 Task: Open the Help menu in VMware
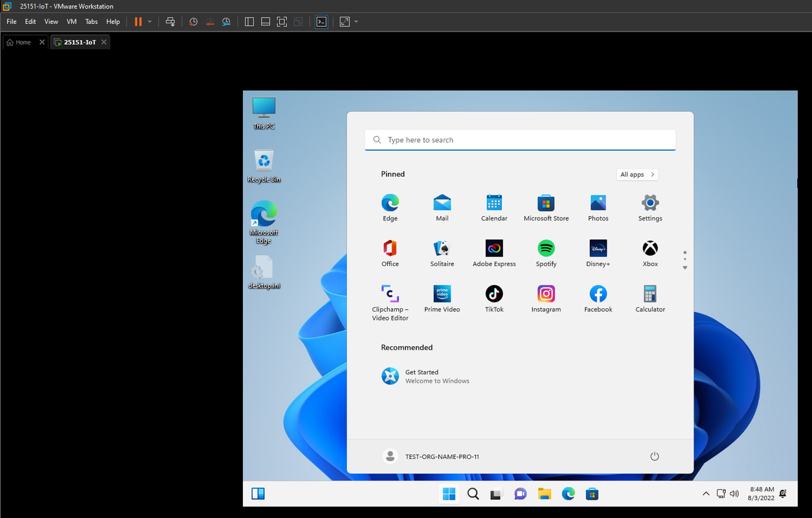coord(113,21)
